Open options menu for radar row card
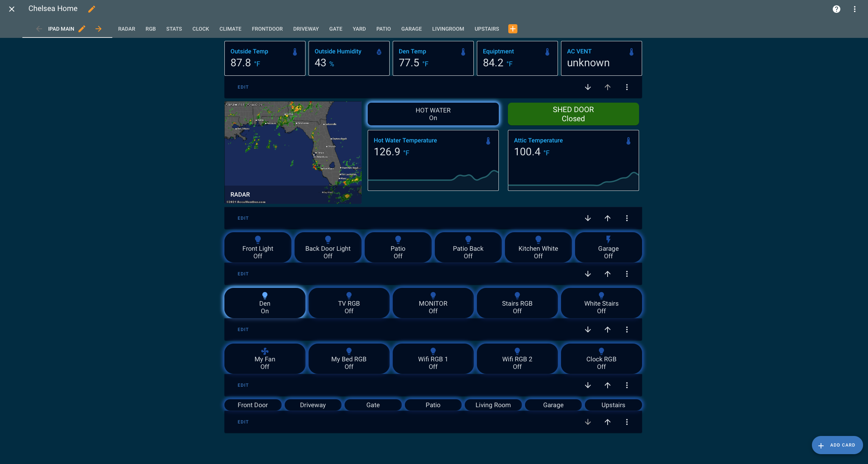Viewport: 868px width, 464px height. 627,218
